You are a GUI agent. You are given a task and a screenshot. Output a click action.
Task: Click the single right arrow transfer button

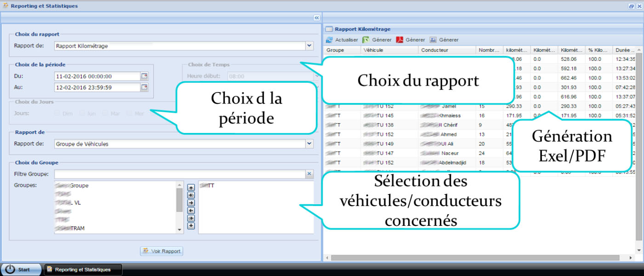(x=191, y=203)
